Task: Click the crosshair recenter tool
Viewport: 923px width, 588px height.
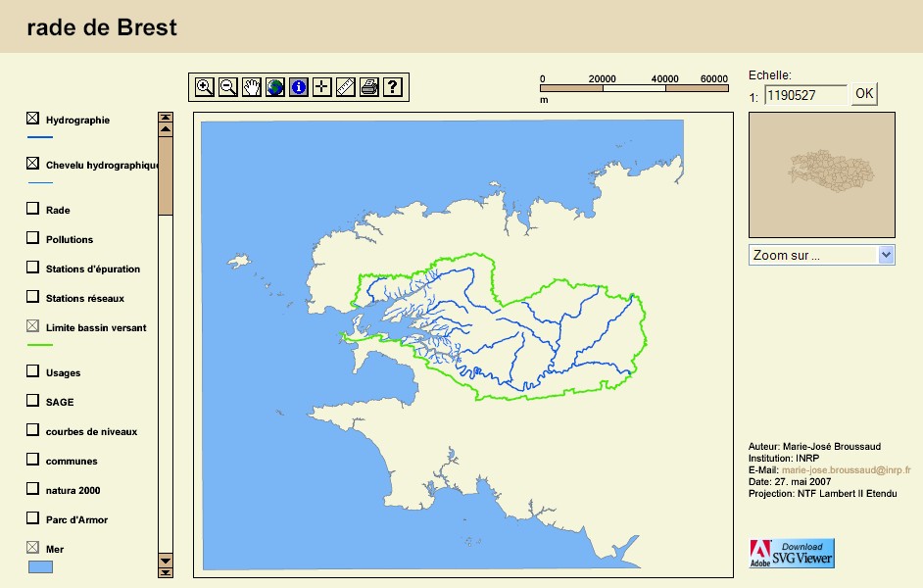Action: point(321,87)
